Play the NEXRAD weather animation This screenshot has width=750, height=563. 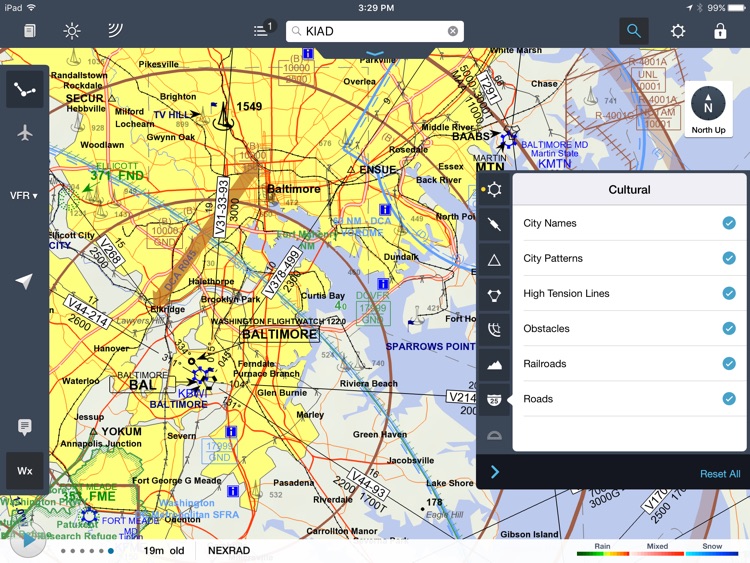[28, 541]
